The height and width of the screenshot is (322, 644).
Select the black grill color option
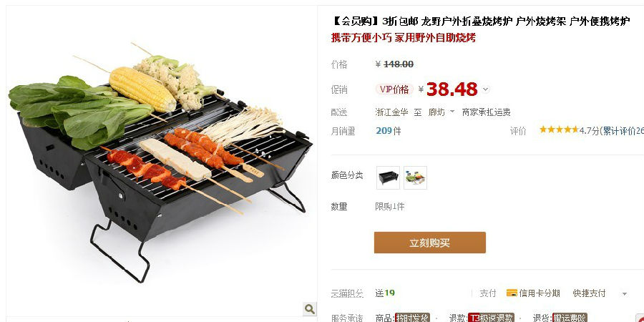click(x=388, y=178)
